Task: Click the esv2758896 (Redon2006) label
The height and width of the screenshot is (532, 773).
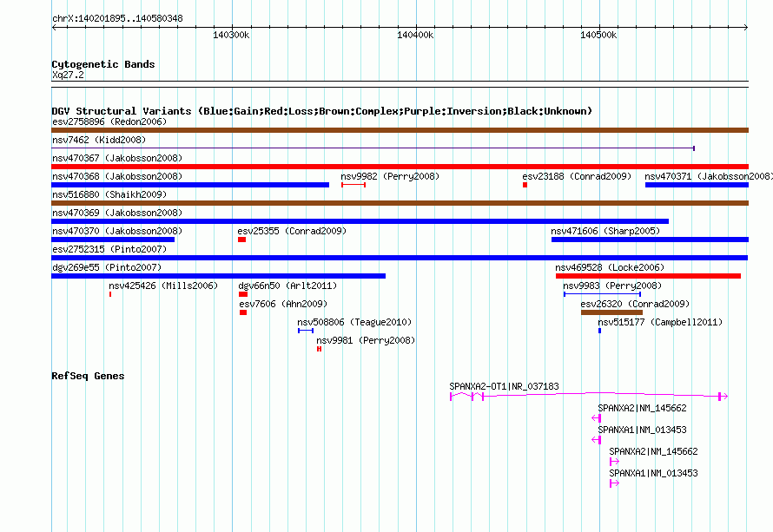Action: pyautogui.click(x=109, y=122)
